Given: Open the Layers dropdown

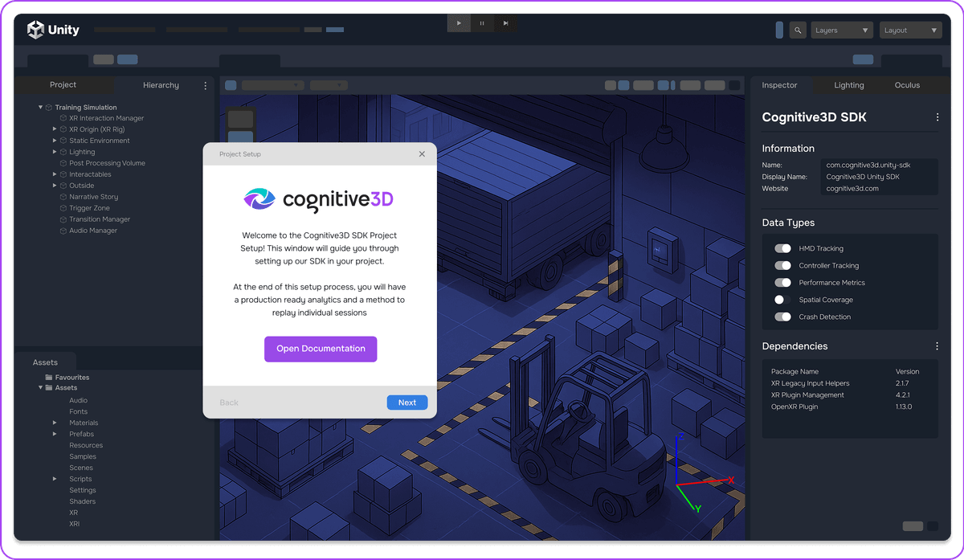Looking at the screenshot, I should pyautogui.click(x=841, y=29).
